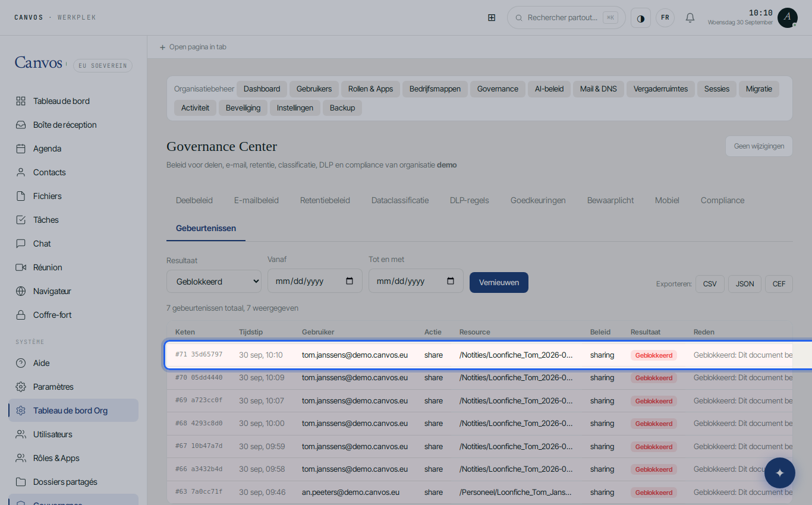Select event row #70 05dd4440
Screen dimensions: 812x505
(479, 378)
